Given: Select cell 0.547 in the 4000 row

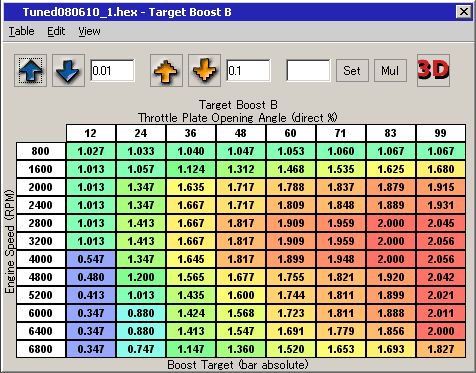Looking at the screenshot, I should click(91, 259).
